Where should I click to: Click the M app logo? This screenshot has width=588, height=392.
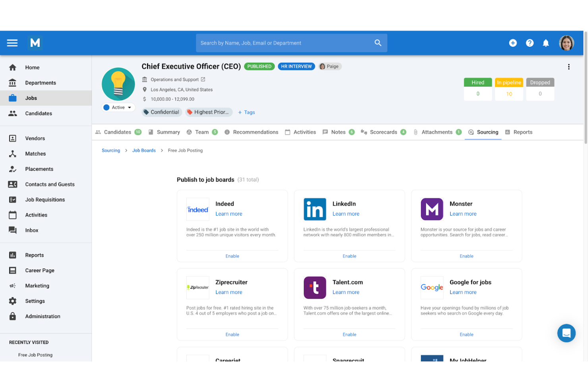[35, 43]
